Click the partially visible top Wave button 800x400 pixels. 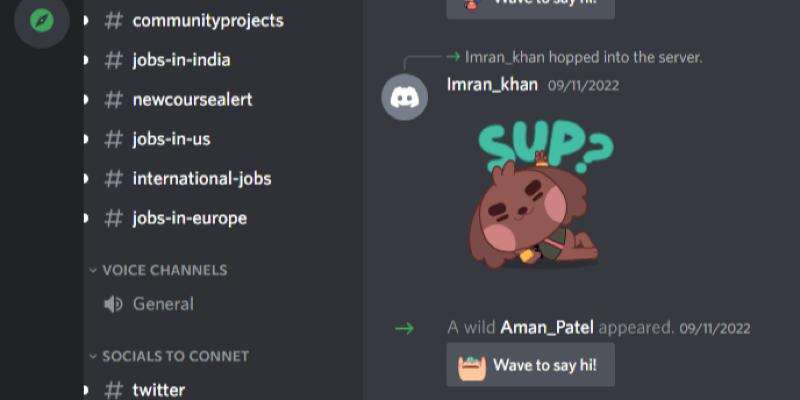coord(531,8)
